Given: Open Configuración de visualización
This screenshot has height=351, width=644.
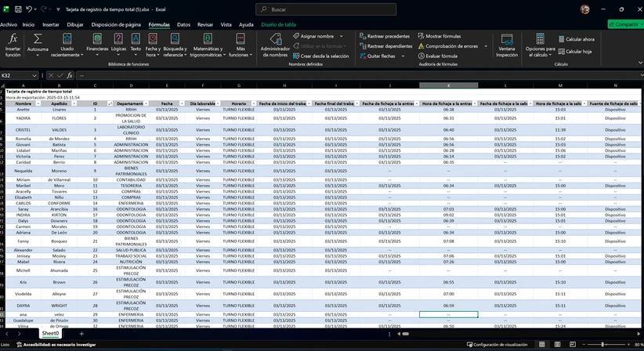Looking at the screenshot, I should coord(497,345).
